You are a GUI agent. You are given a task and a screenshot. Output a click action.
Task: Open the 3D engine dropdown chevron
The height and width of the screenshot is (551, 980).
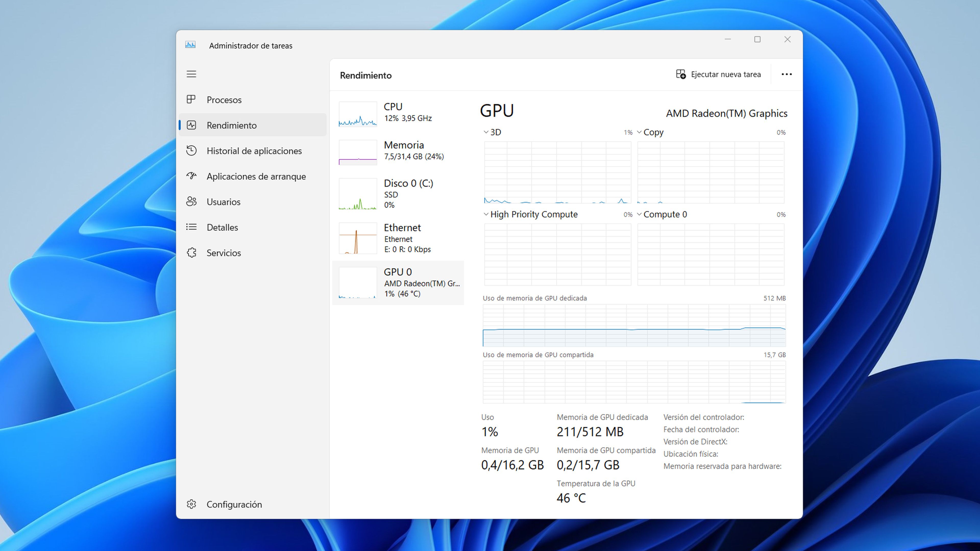[x=486, y=132]
